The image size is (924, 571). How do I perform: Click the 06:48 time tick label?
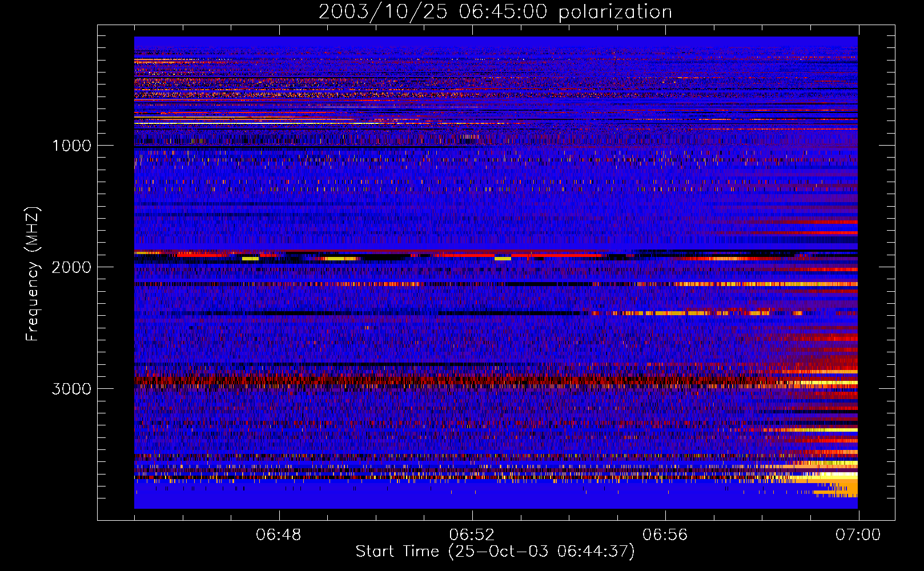[279, 535]
